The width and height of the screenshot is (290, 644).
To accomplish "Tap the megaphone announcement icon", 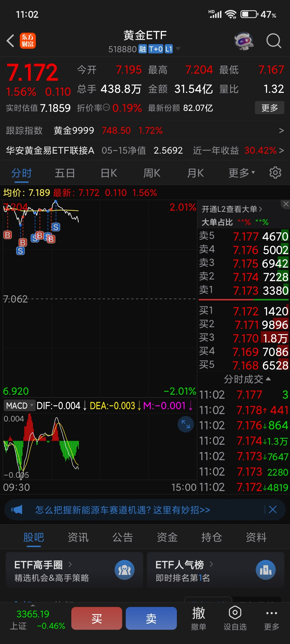I will [x=17, y=510].
